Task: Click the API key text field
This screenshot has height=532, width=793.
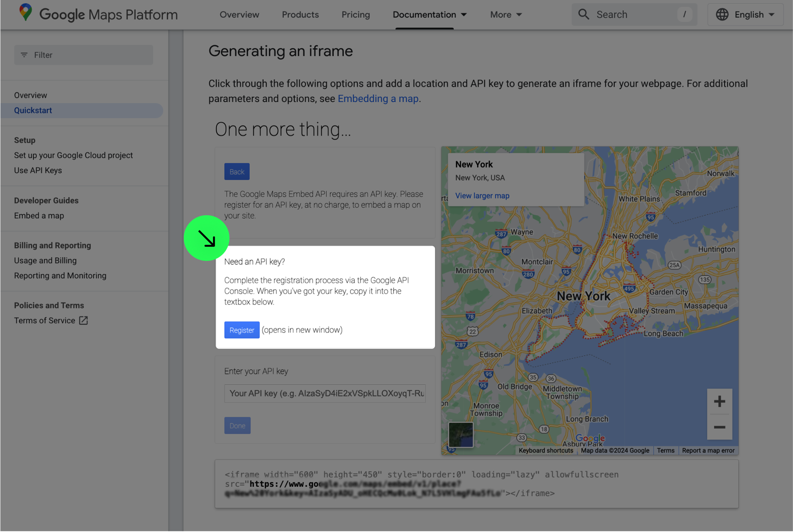Action: 325,393
